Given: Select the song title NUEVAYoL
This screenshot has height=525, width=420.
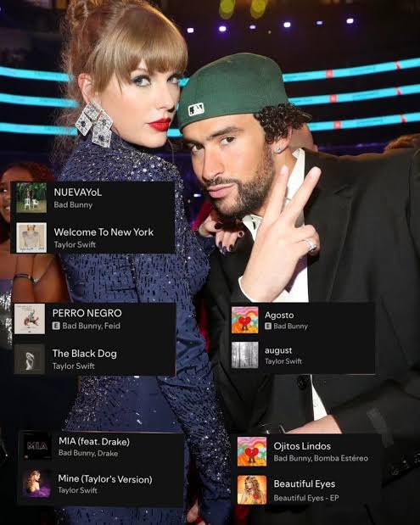Looking at the screenshot, I should (78, 193).
